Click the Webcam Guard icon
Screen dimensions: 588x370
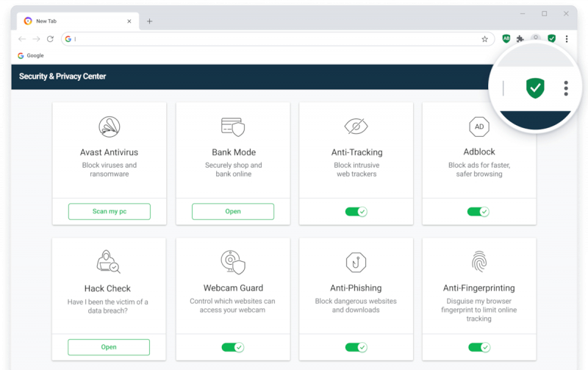point(233,262)
